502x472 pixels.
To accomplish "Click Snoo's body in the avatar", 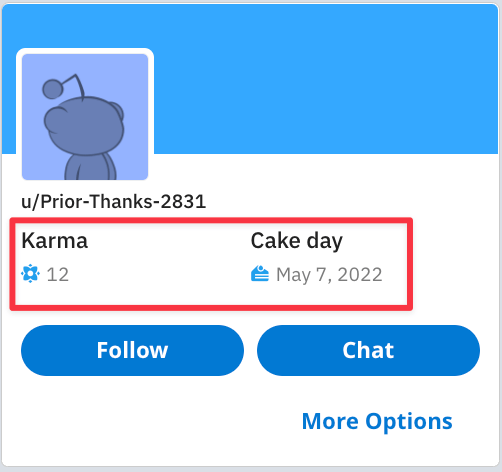I will tap(90, 167).
